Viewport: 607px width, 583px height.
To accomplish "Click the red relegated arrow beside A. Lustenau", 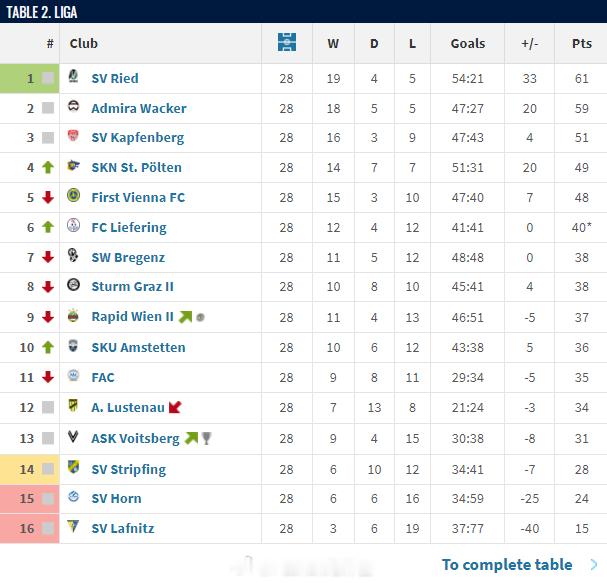I will coord(175,407).
